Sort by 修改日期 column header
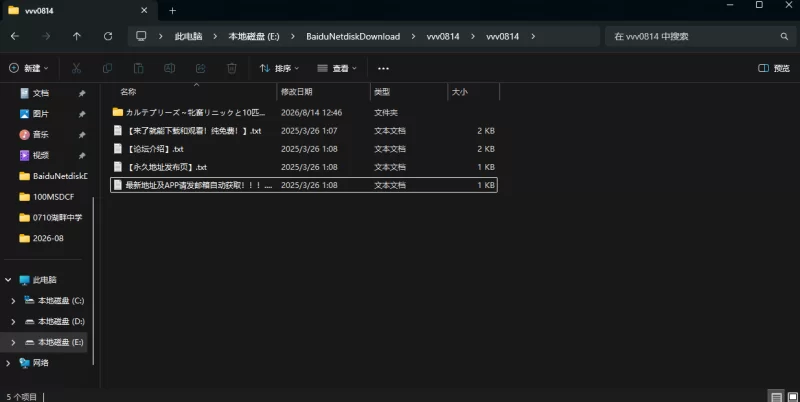 coord(323,92)
